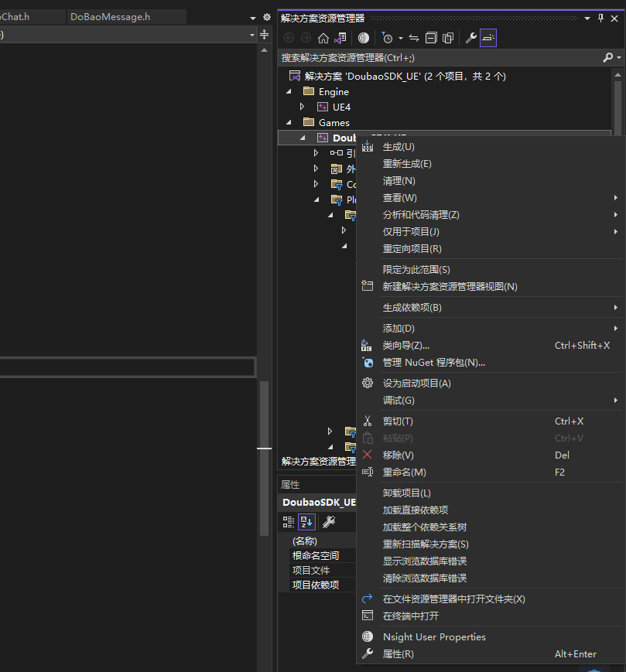
Task: Collapse all nodes in Solution Explorer
Action: 431,38
